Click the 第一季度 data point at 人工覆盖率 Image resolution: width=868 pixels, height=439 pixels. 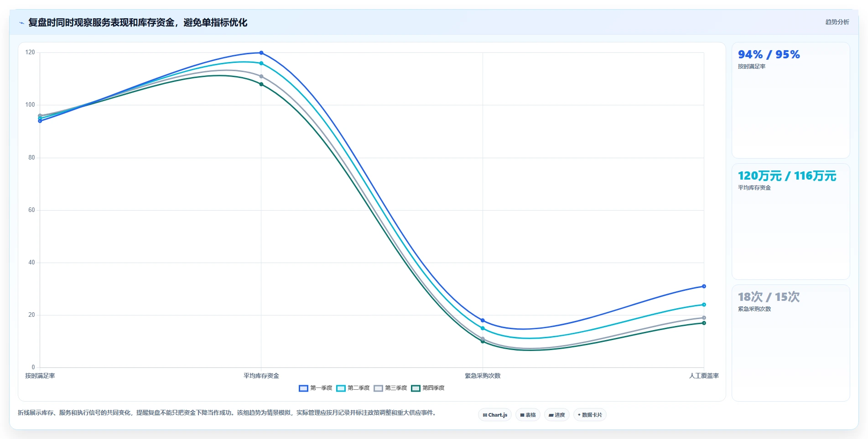click(704, 286)
